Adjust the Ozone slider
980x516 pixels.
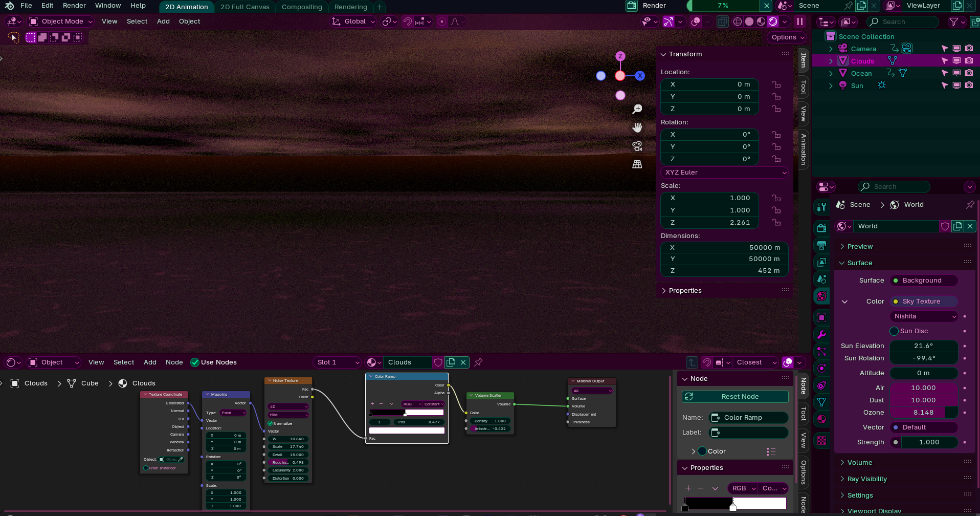(x=924, y=413)
